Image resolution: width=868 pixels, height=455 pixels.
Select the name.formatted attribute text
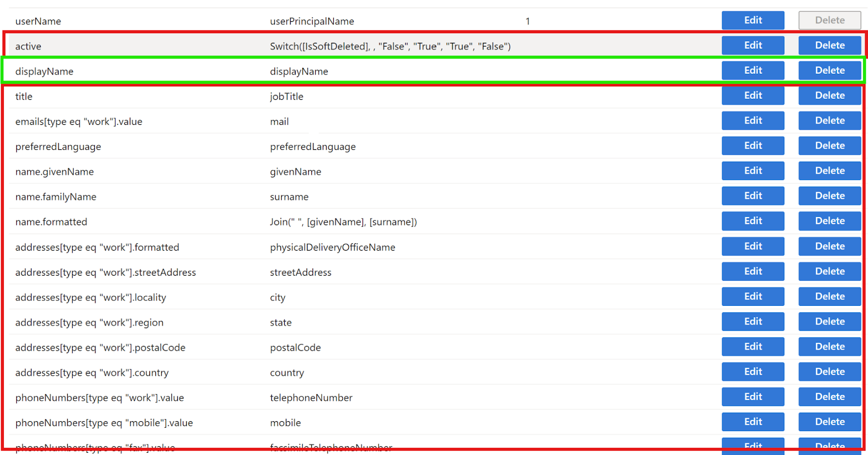[51, 222]
